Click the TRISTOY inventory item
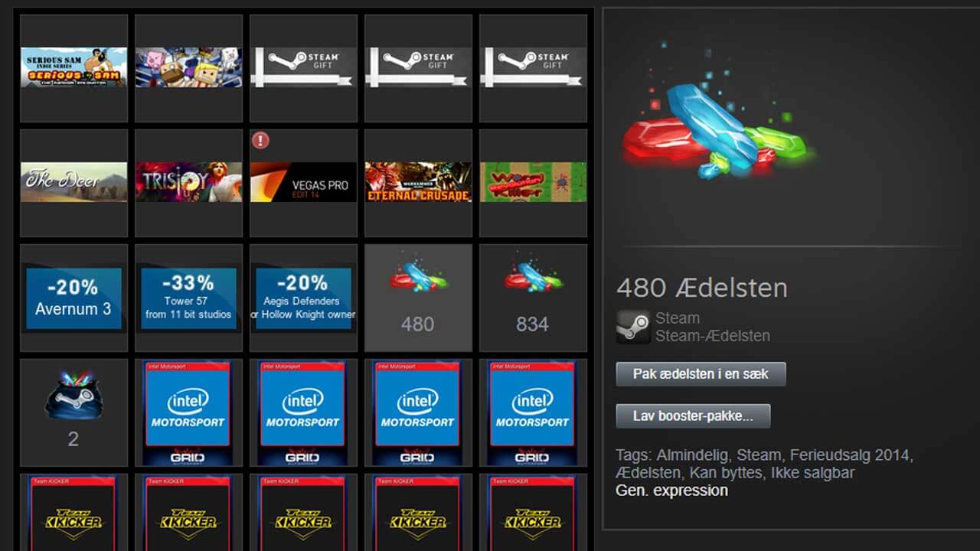This screenshot has height=551, width=980. pyautogui.click(x=188, y=183)
